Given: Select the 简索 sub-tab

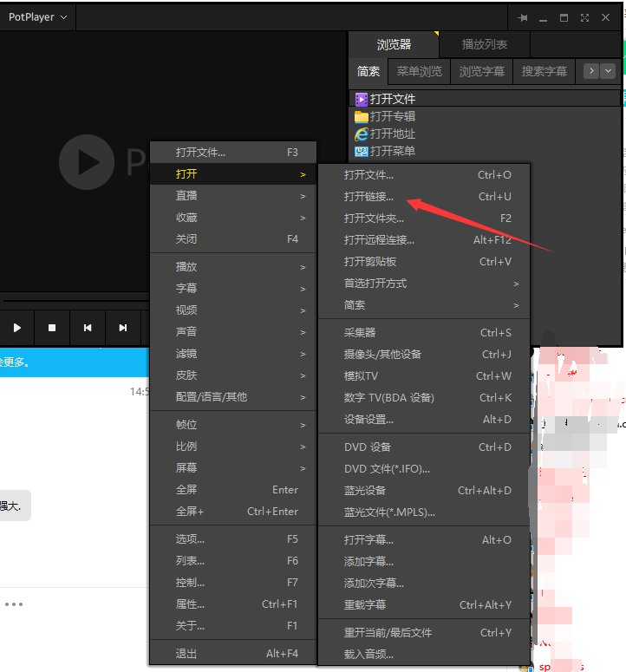Looking at the screenshot, I should click(368, 72).
